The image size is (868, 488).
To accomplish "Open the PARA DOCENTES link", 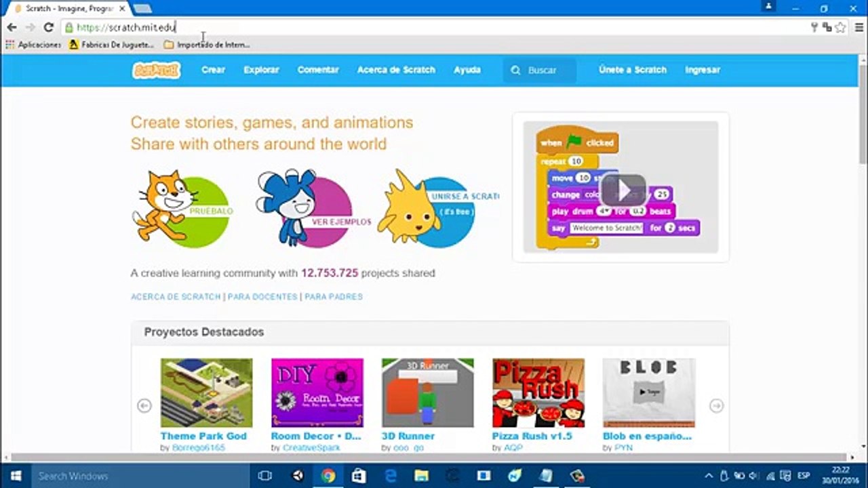I will 262,297.
